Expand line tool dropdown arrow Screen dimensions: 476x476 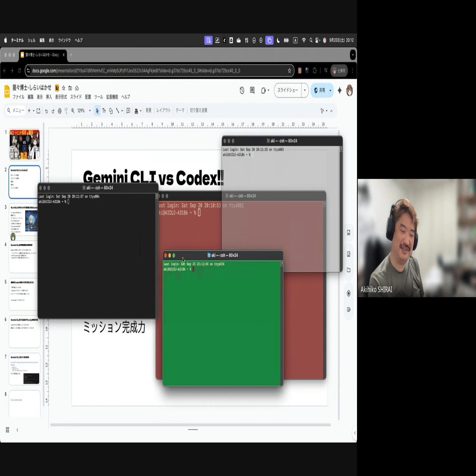122,111
